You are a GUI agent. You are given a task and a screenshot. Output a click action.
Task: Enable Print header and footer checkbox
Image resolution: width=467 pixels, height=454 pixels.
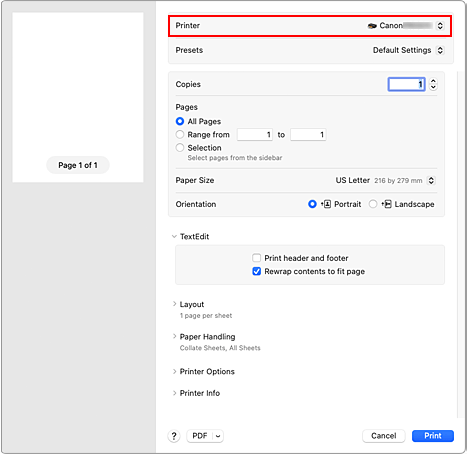tap(257, 258)
